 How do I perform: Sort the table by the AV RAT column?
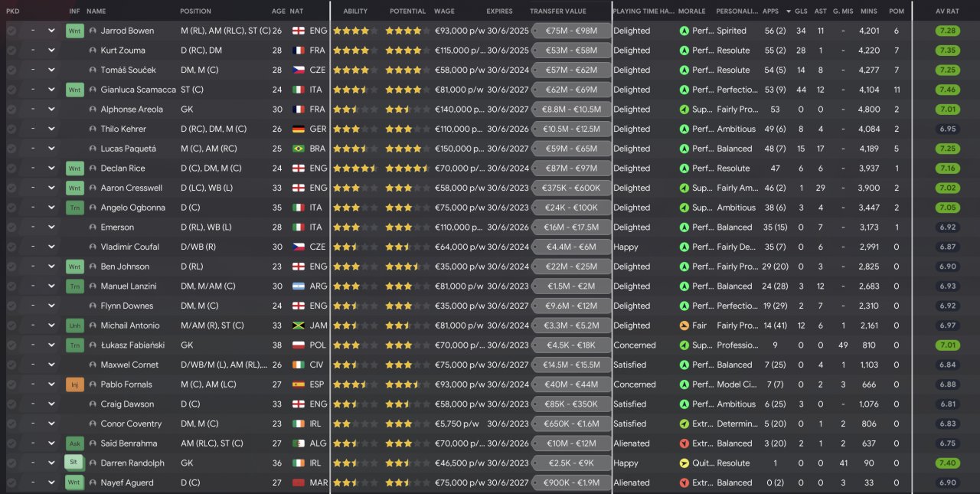click(x=946, y=11)
